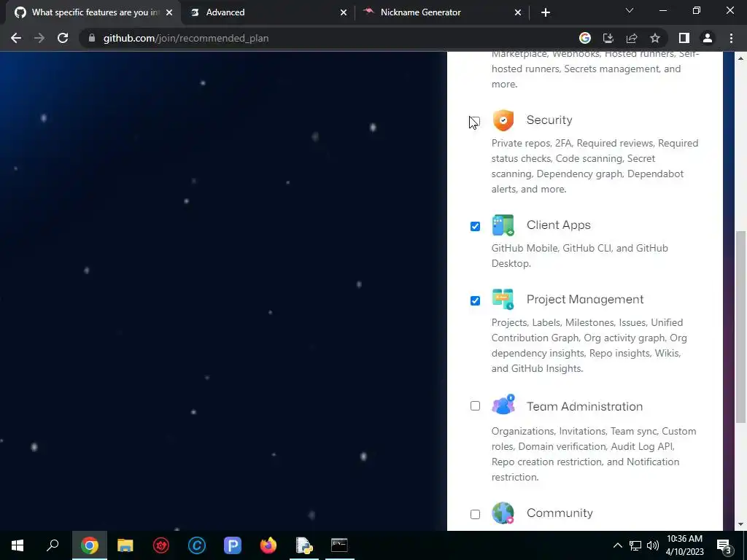The width and height of the screenshot is (747, 560).
Task: Click the scrollbar down arrow
Action: [740, 524]
